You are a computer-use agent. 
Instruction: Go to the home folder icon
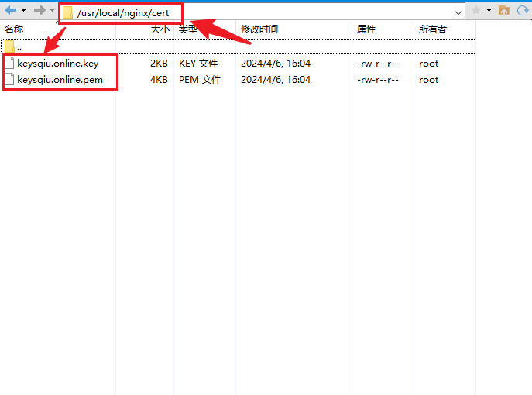(x=504, y=11)
